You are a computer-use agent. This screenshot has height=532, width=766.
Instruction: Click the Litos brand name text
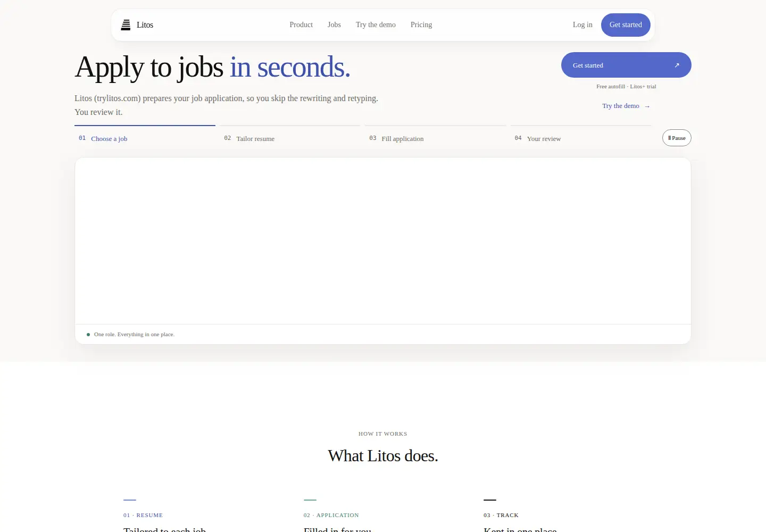145,25
